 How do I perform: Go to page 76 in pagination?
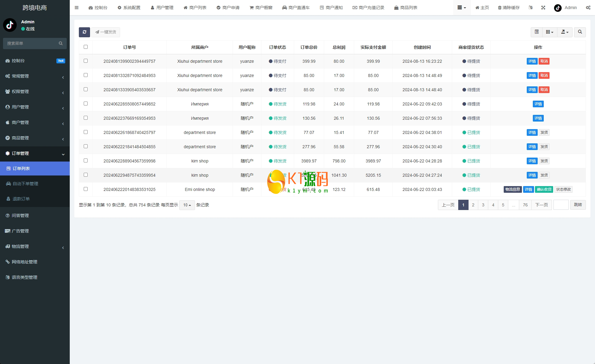(525, 205)
